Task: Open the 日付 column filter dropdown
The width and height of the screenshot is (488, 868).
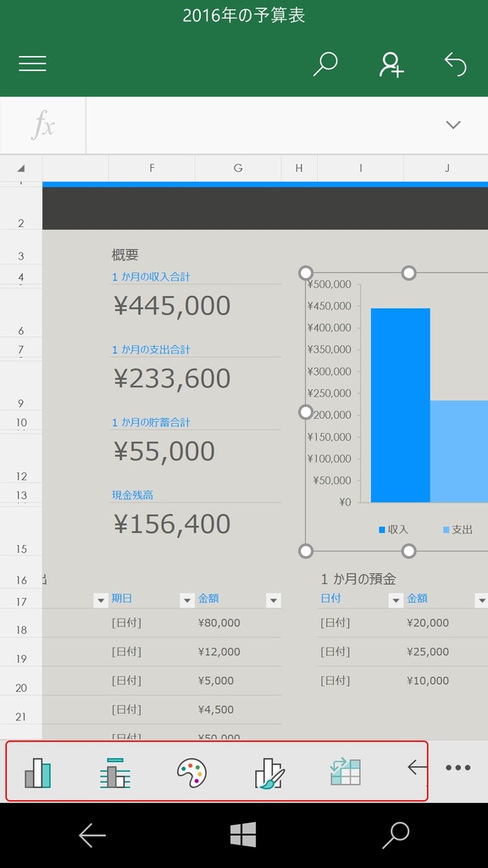Action: [396, 600]
